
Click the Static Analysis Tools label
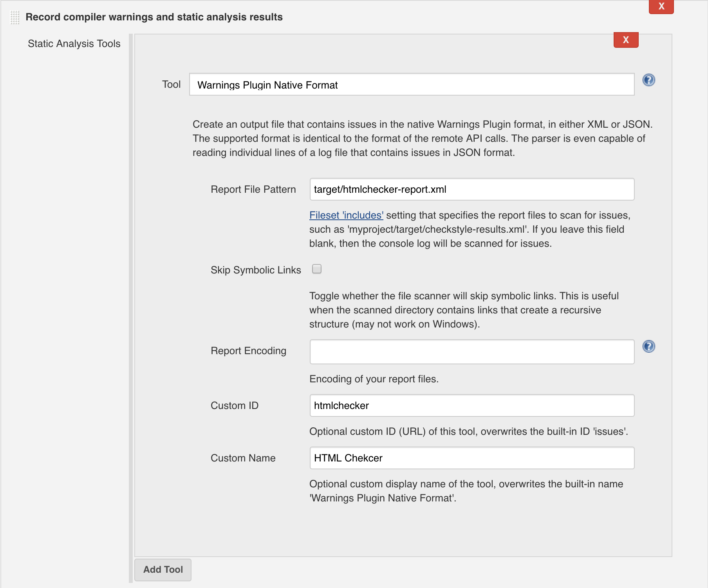point(74,44)
